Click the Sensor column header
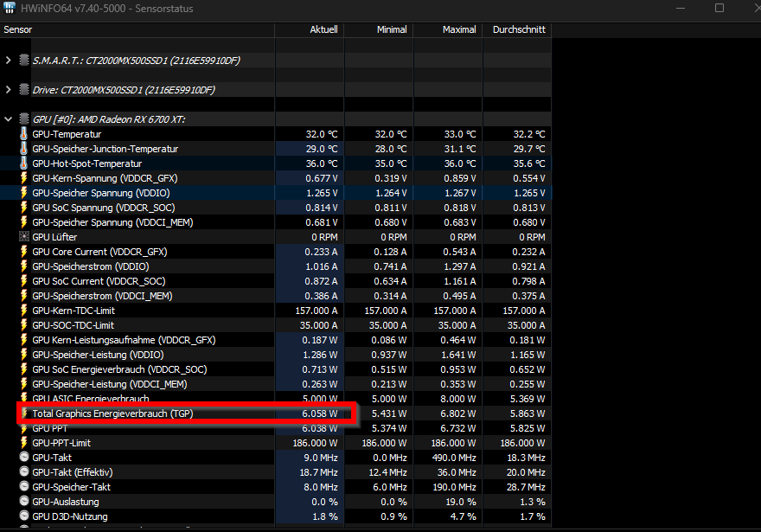 [137, 29]
